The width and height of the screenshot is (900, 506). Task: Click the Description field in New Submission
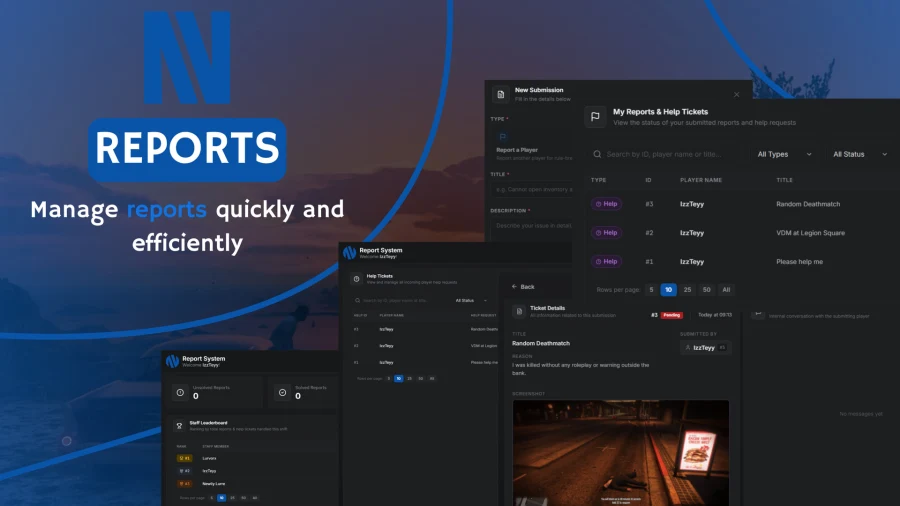532,229
